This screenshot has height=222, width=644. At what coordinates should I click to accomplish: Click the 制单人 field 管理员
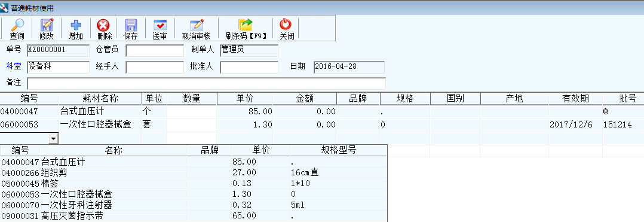249,51
